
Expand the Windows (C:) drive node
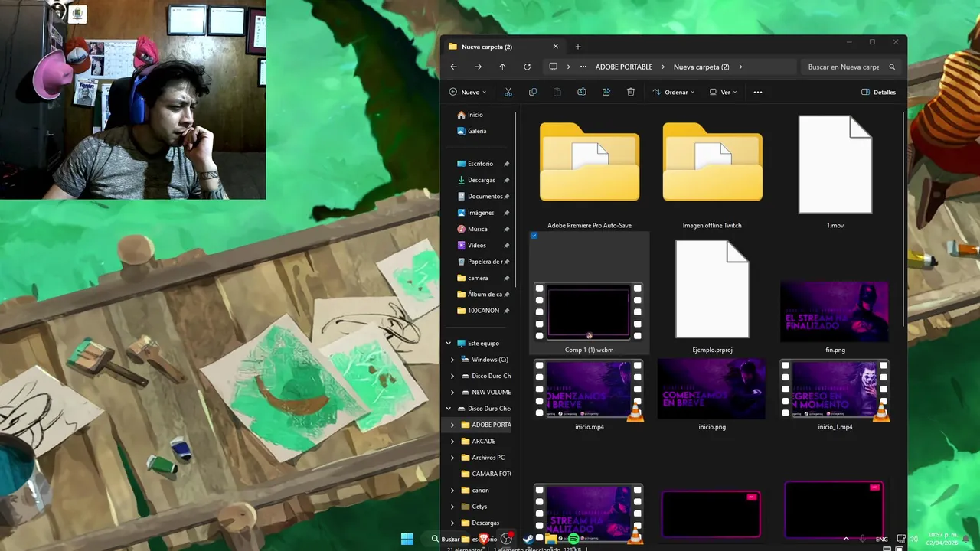click(452, 360)
